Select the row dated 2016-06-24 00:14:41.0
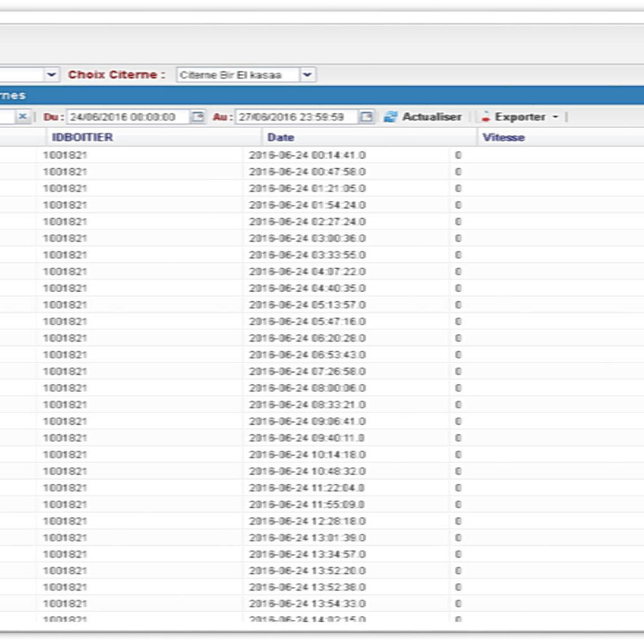The width and height of the screenshot is (644, 644). coord(307,155)
